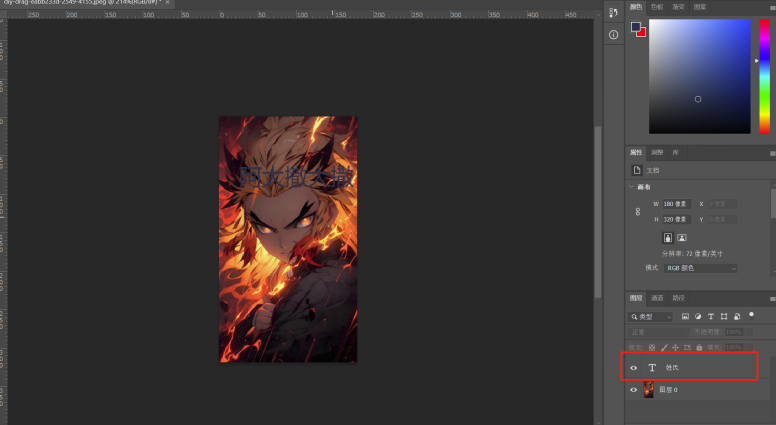Image resolution: width=776 pixels, height=425 pixels.
Task: Click the W width field 180 像素
Action: [677, 204]
